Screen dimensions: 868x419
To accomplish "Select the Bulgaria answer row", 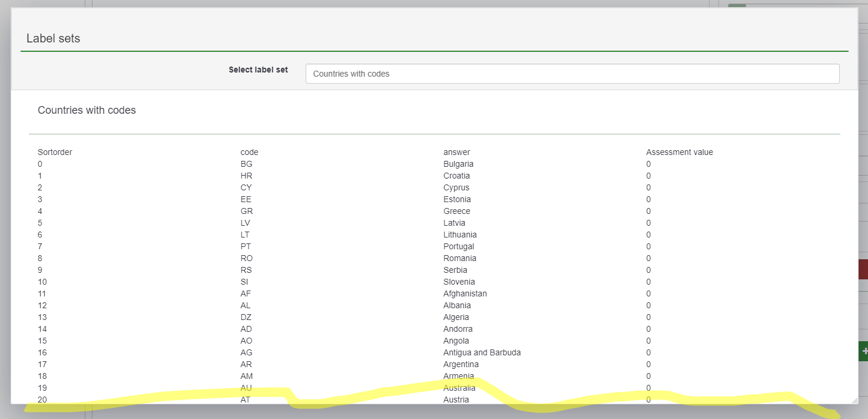I will tap(458, 164).
